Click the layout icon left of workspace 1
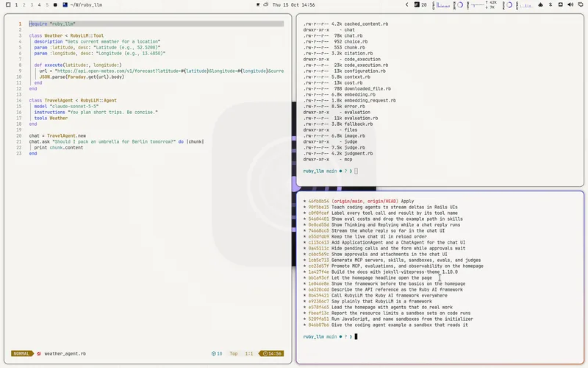Image resolution: width=588 pixels, height=368 pixels. (x=8, y=5)
